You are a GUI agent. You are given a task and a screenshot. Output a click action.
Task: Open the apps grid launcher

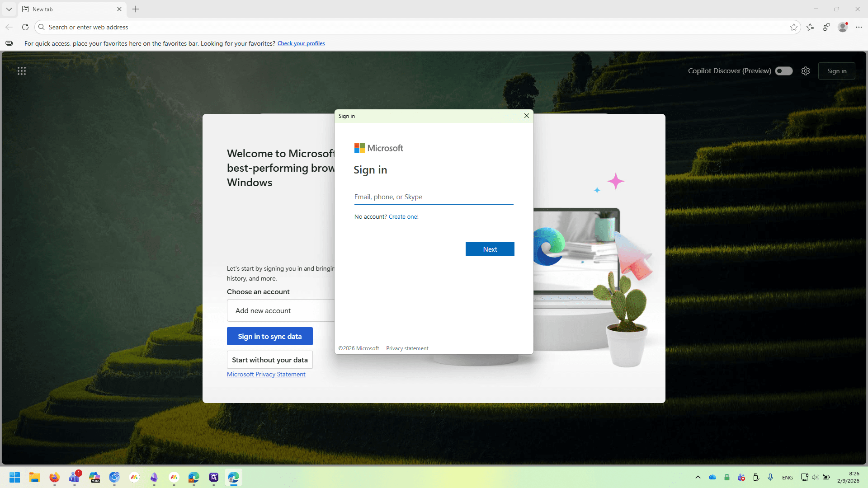tap(22, 71)
